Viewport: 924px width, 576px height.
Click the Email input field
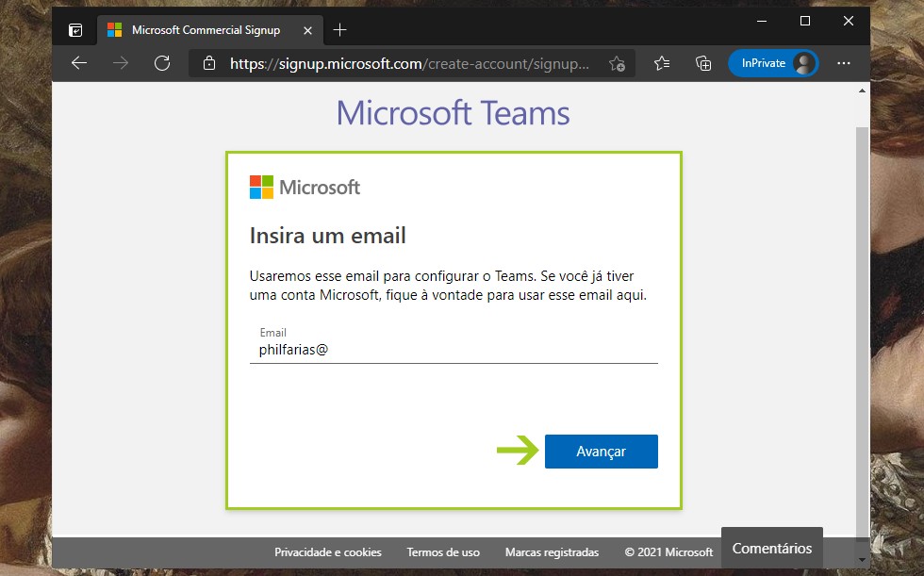point(453,350)
